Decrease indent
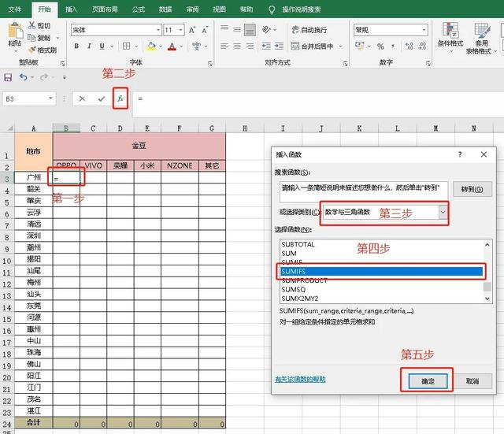The height and width of the screenshot is (434, 504). (266, 46)
